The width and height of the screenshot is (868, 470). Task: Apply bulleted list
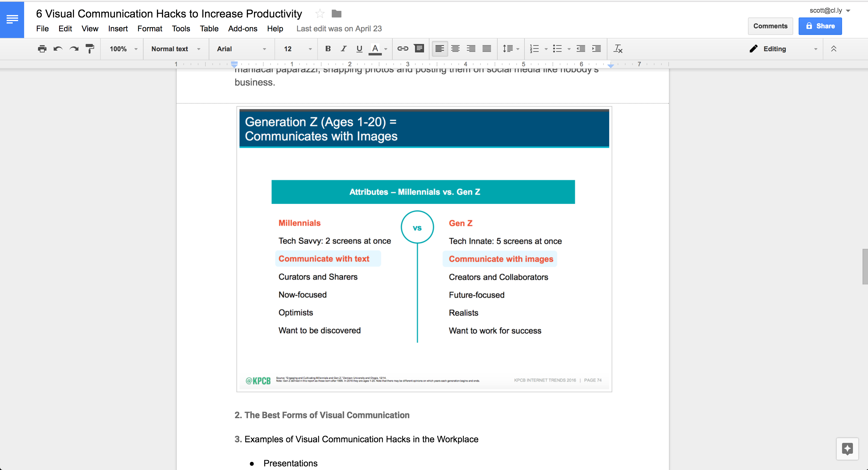[557, 49]
